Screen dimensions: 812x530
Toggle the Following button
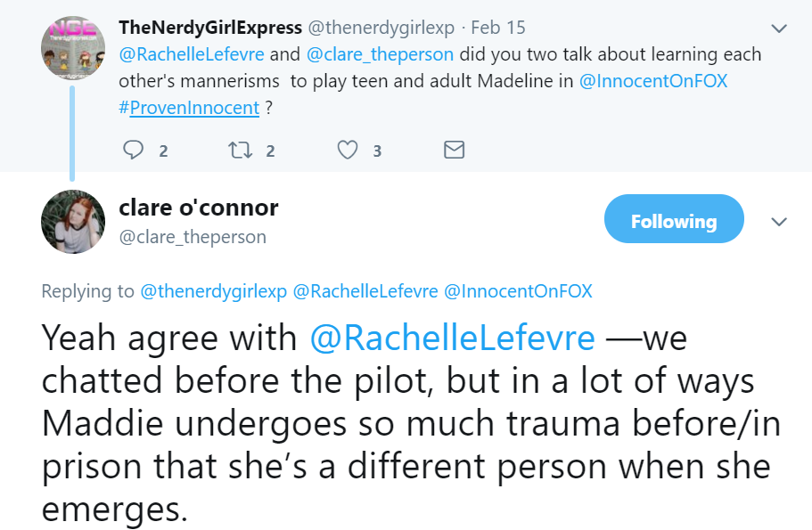click(x=673, y=220)
